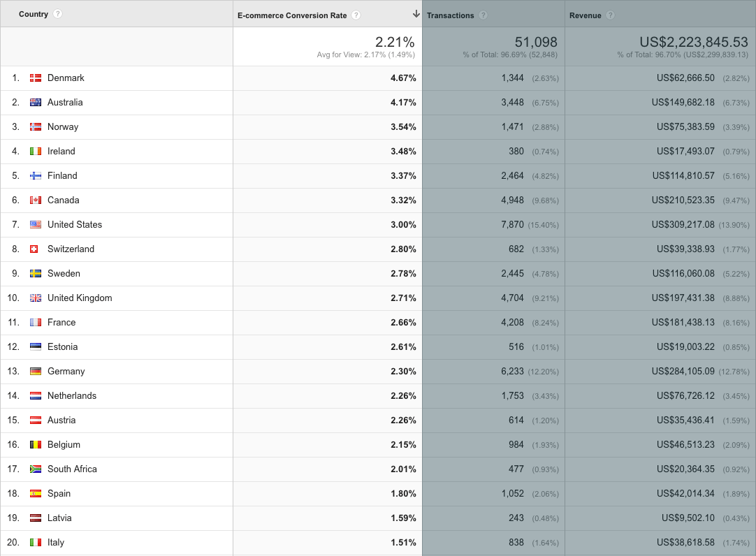The height and width of the screenshot is (556, 756).
Task: Click the descending sort arrow icon
Action: point(416,14)
